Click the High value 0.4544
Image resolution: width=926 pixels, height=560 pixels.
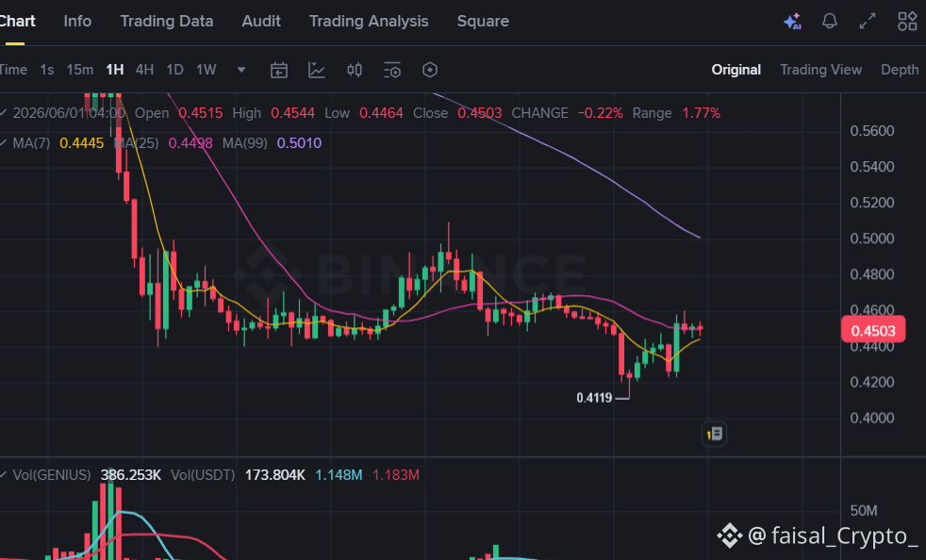[x=292, y=113]
